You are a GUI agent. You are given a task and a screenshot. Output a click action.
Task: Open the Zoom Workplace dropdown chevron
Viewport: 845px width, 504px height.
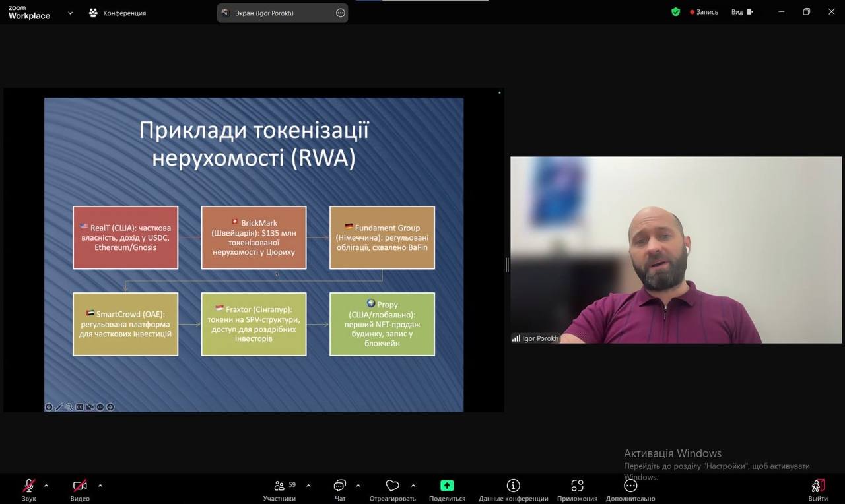point(70,13)
